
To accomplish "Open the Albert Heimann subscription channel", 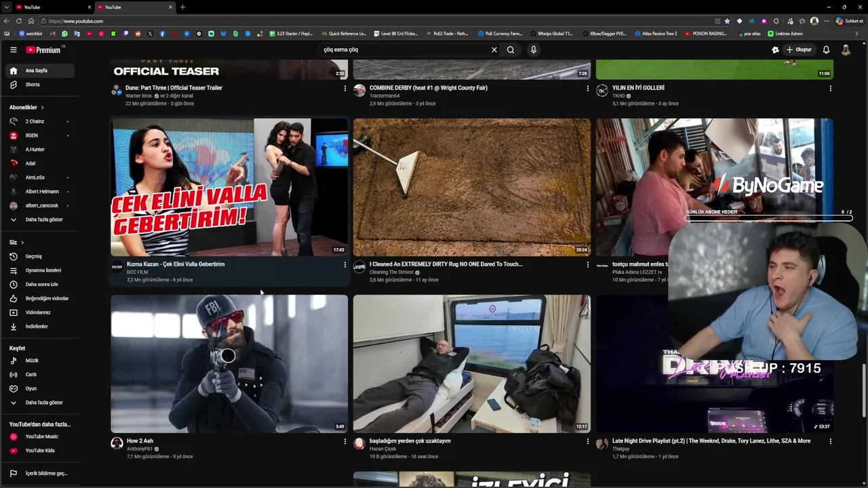I will point(40,191).
